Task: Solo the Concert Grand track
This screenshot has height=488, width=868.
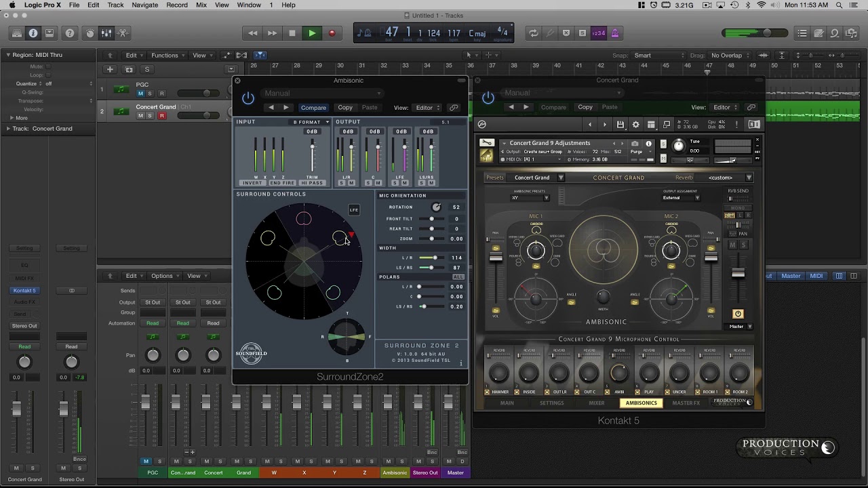Action: [x=151, y=116]
